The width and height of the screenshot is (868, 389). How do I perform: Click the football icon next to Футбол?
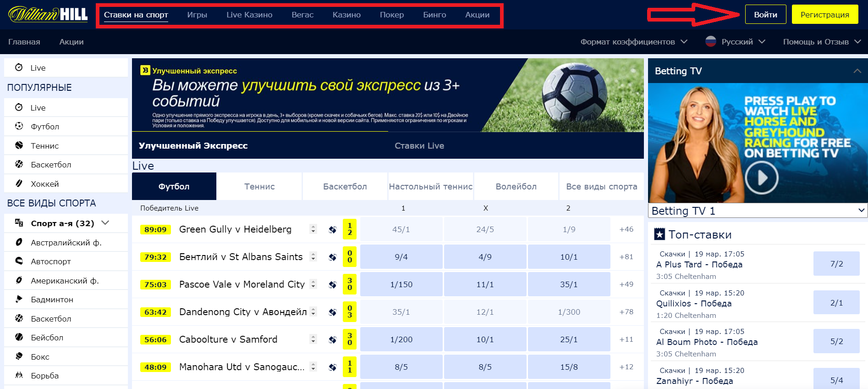tap(19, 126)
